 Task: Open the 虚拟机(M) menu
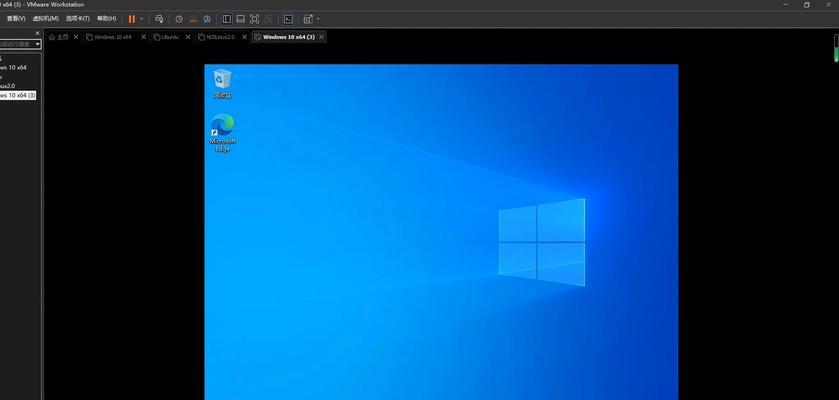point(45,18)
